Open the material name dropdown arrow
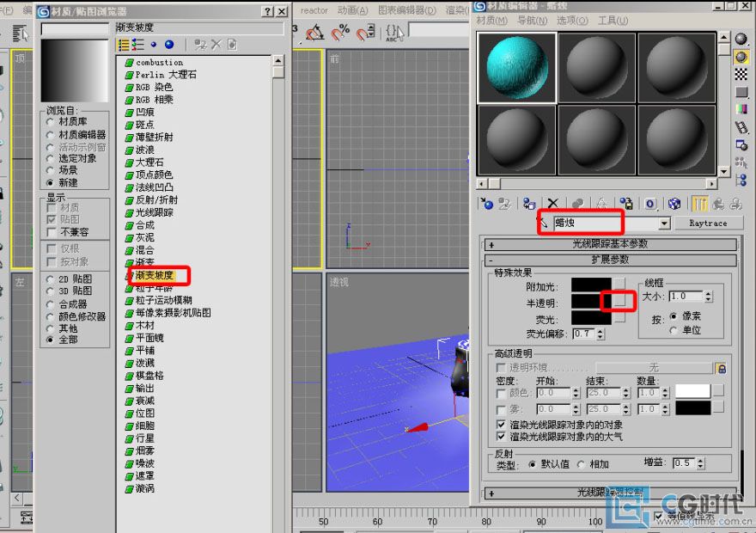 (664, 224)
